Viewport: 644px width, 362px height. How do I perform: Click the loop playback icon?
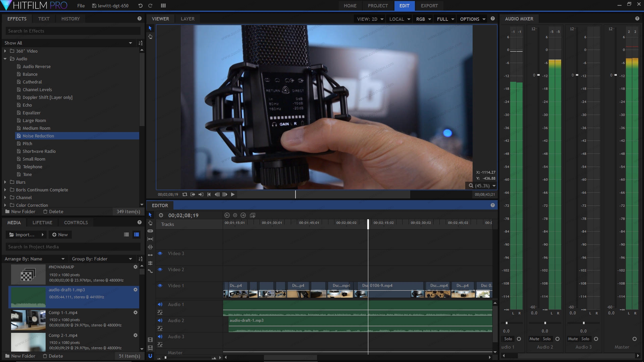coord(184,194)
